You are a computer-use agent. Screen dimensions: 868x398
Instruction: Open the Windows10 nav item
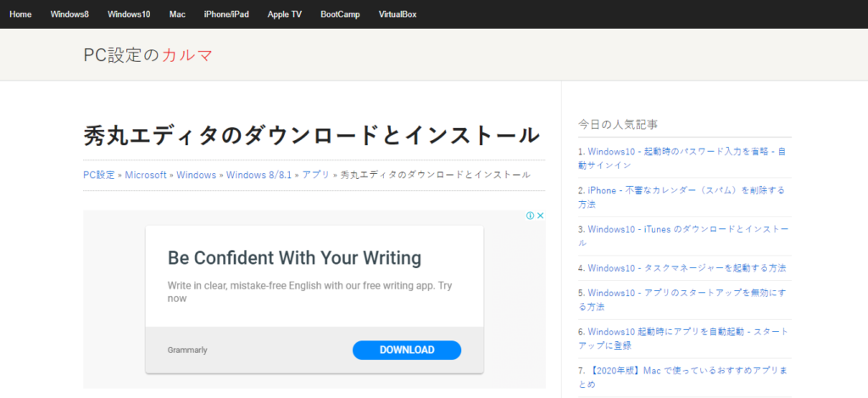pos(129,14)
